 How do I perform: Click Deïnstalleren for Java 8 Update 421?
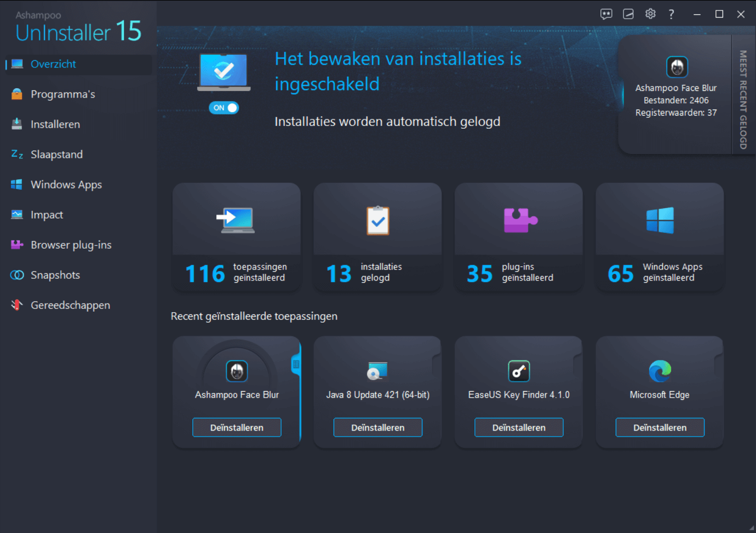point(378,427)
